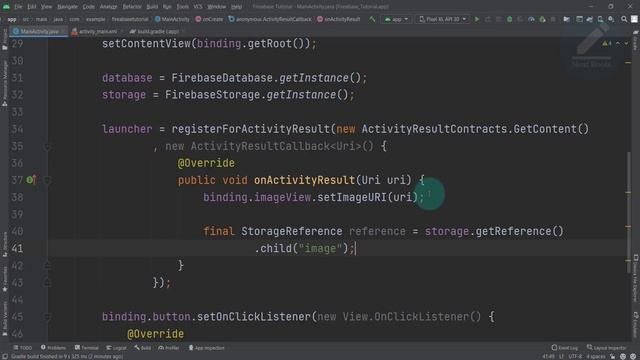Open the VCS menu
Image resolution: width=640 pixels, height=360 pixels.
[198, 7]
